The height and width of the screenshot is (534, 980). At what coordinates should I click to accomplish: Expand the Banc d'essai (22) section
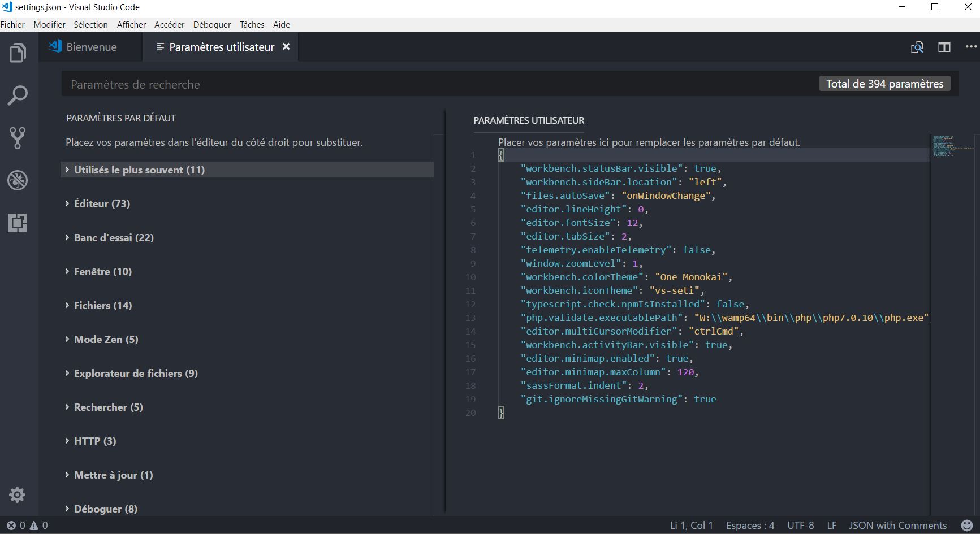(247, 237)
